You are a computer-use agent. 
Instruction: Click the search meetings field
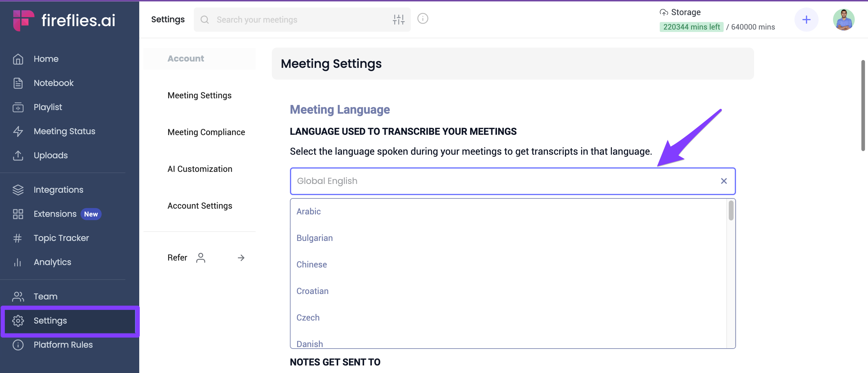tap(302, 20)
